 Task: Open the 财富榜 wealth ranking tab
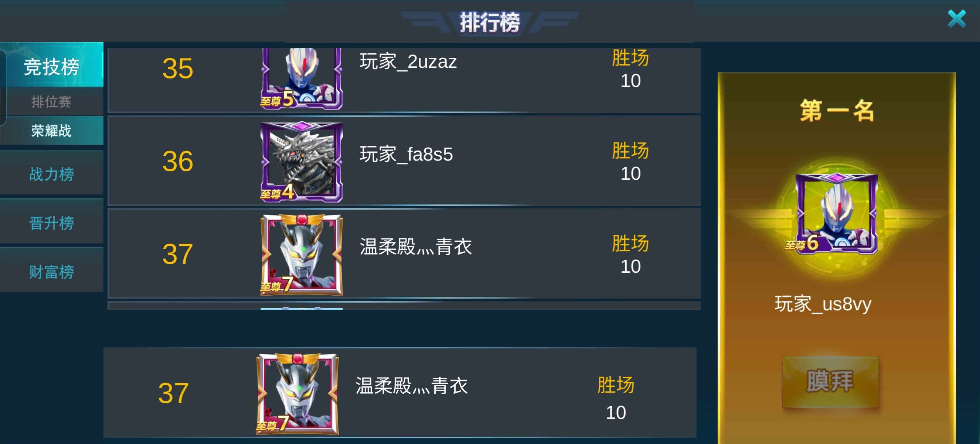pyautogui.click(x=52, y=271)
